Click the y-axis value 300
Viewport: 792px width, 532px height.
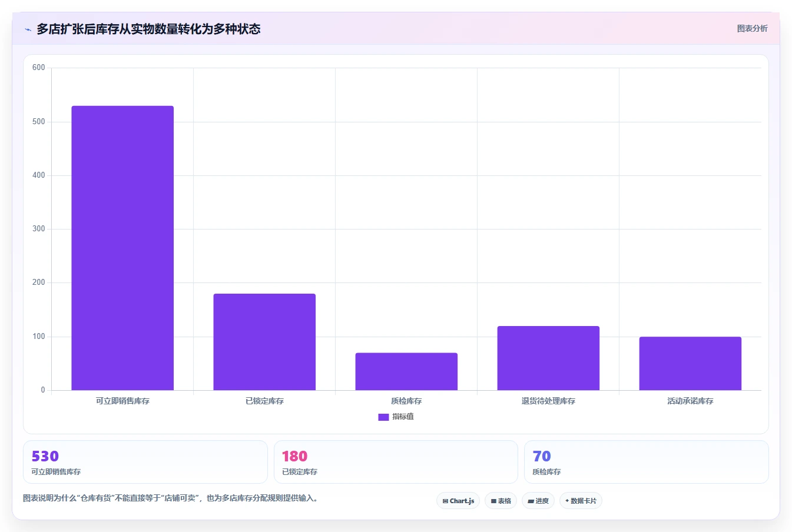click(39, 229)
